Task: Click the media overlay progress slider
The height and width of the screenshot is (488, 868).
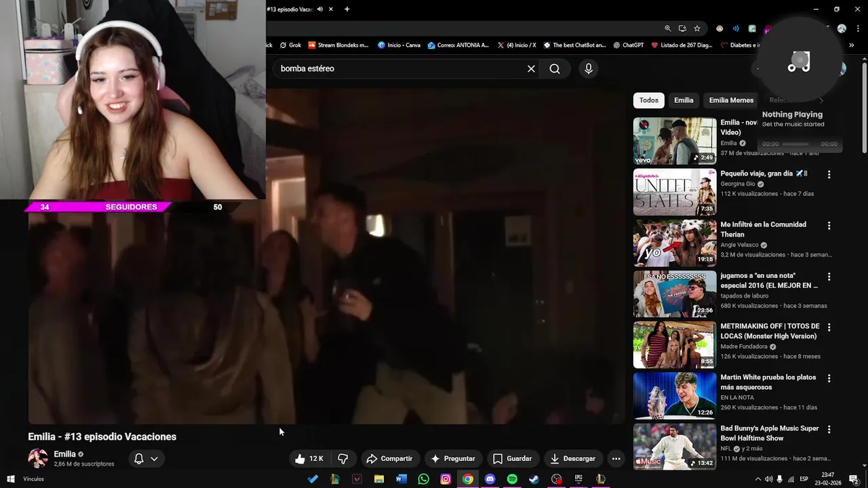Action: tap(795, 144)
